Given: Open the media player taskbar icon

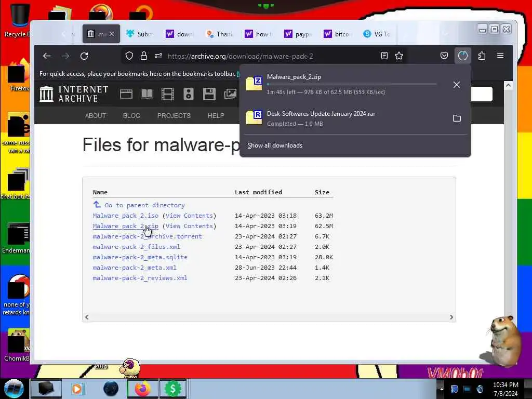Looking at the screenshot, I should (77, 389).
